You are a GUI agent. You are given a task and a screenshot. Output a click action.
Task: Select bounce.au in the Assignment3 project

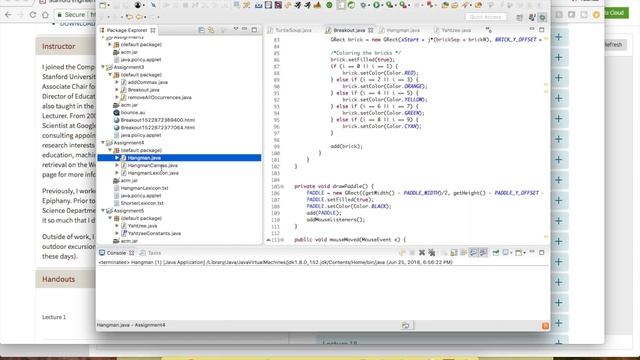coord(133,112)
